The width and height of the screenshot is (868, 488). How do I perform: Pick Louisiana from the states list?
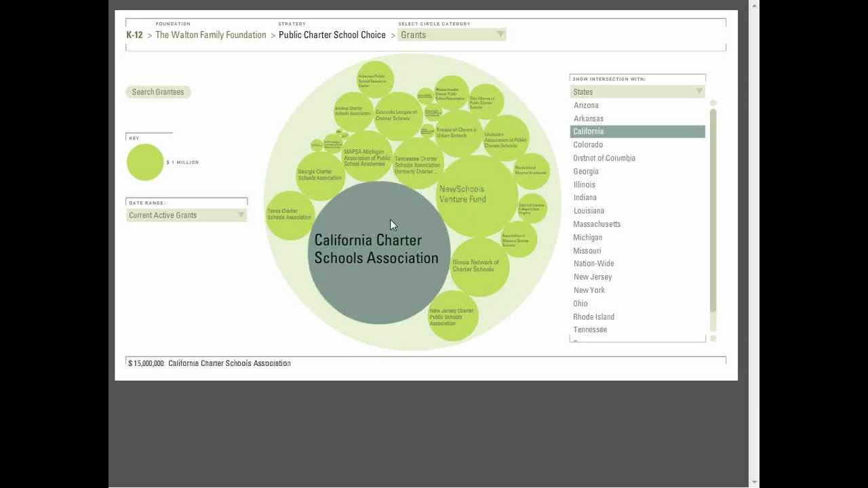(x=589, y=211)
